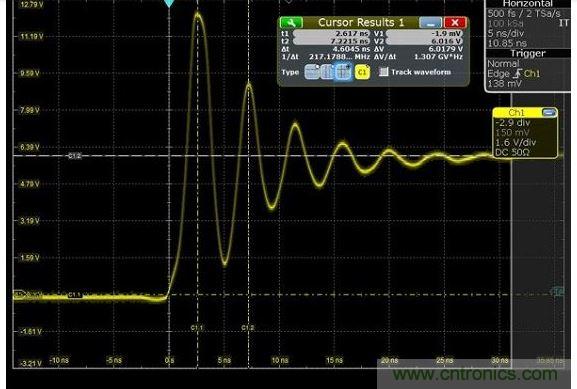The image size is (577, 389).
Task: Click the -2.9 div channel position value
Action: [513, 123]
